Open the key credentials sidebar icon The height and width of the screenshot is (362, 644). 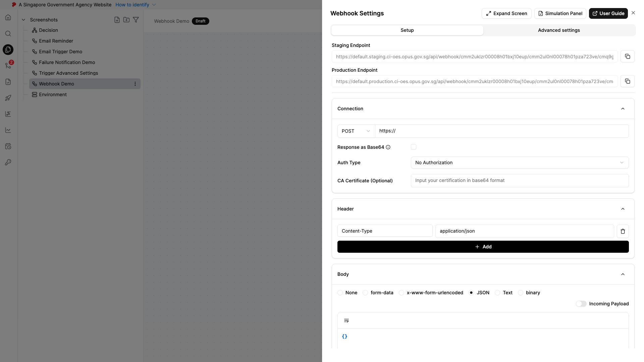(8, 162)
